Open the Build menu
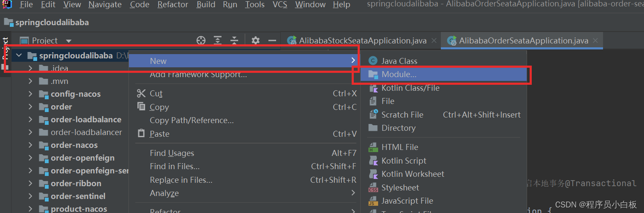Screen dimensions: 644x213 tap(206, 5)
